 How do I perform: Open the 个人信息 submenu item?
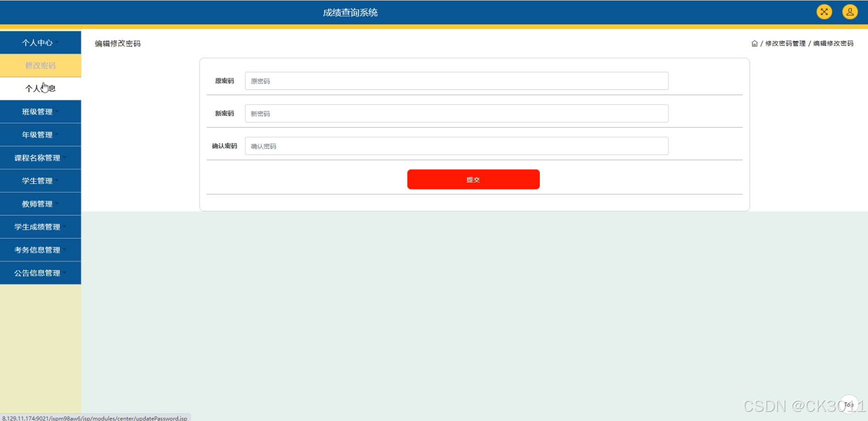40,89
